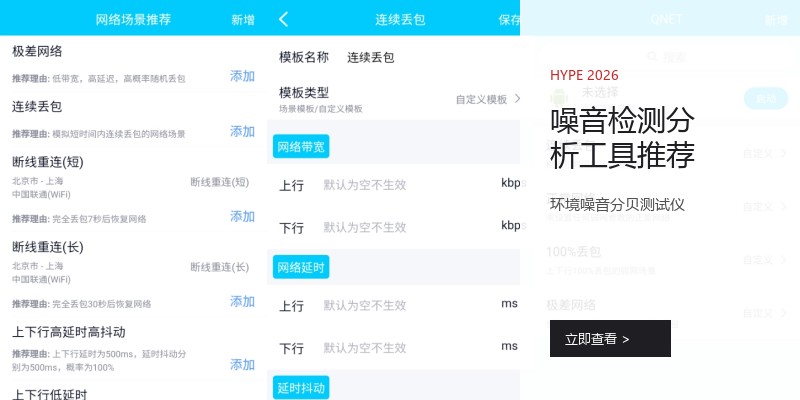Focus the 下行 input under 网络带宽
800x400 pixels.
point(365,228)
